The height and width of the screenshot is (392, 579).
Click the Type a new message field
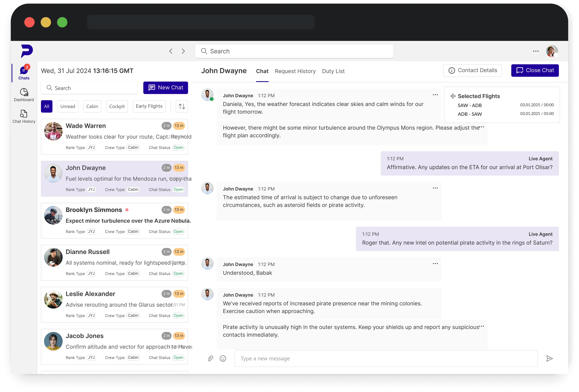click(324, 358)
